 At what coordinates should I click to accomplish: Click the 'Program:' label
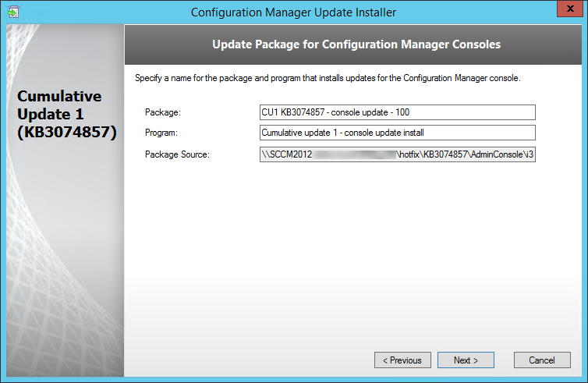[161, 133]
